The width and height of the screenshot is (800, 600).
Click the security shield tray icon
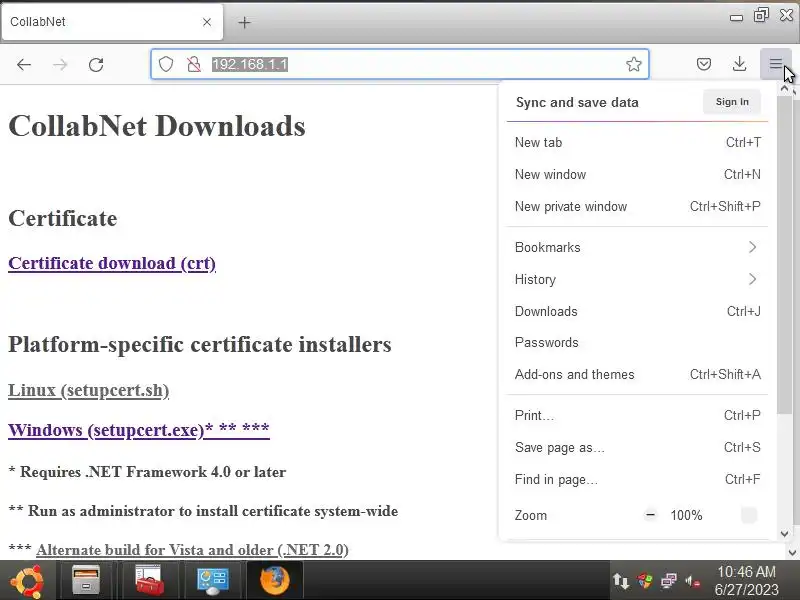tap(645, 581)
